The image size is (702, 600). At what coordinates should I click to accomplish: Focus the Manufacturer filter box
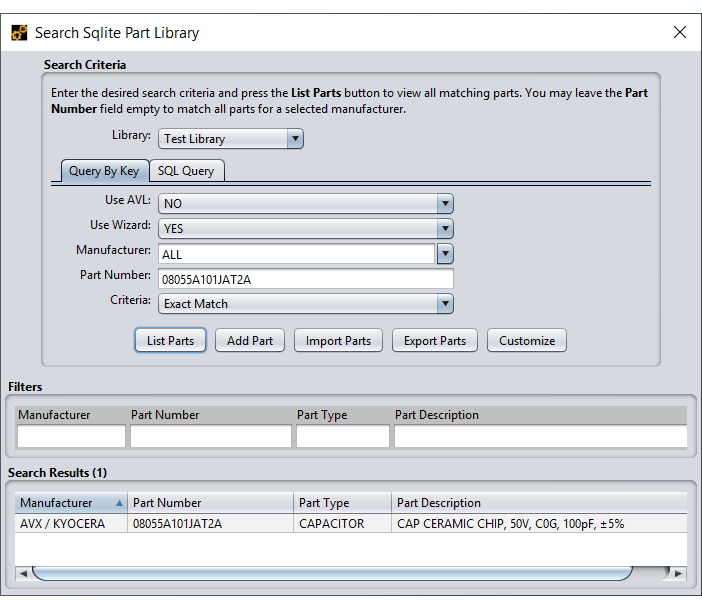point(71,436)
